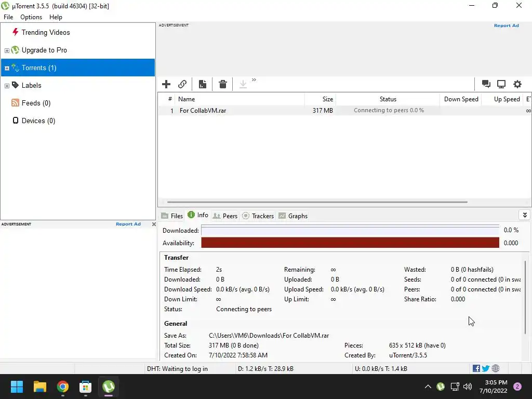Click Report Ad link in top banner
Viewport: 532px width, 399px height.
click(506, 25)
